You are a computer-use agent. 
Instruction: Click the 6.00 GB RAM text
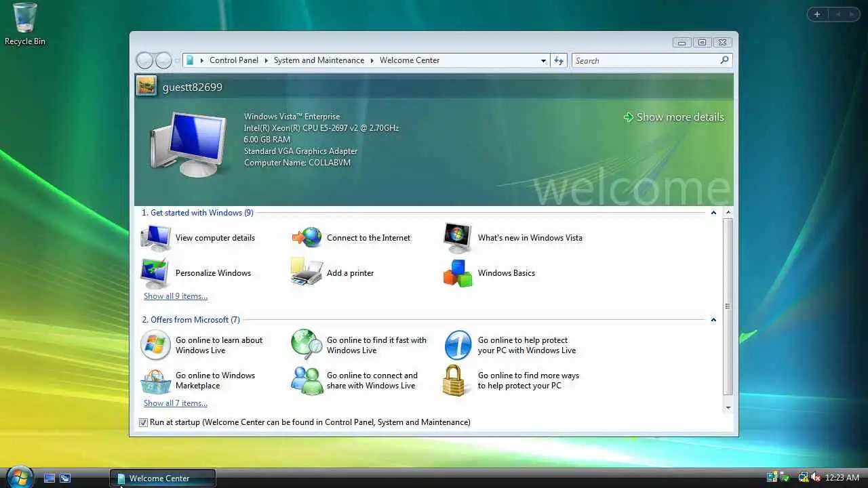coord(267,140)
